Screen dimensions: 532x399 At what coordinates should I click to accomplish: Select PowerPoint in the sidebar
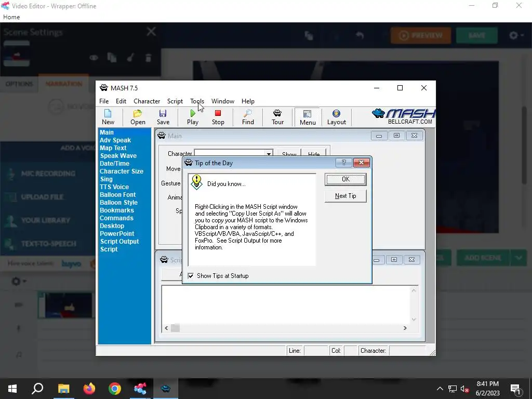[x=117, y=234]
